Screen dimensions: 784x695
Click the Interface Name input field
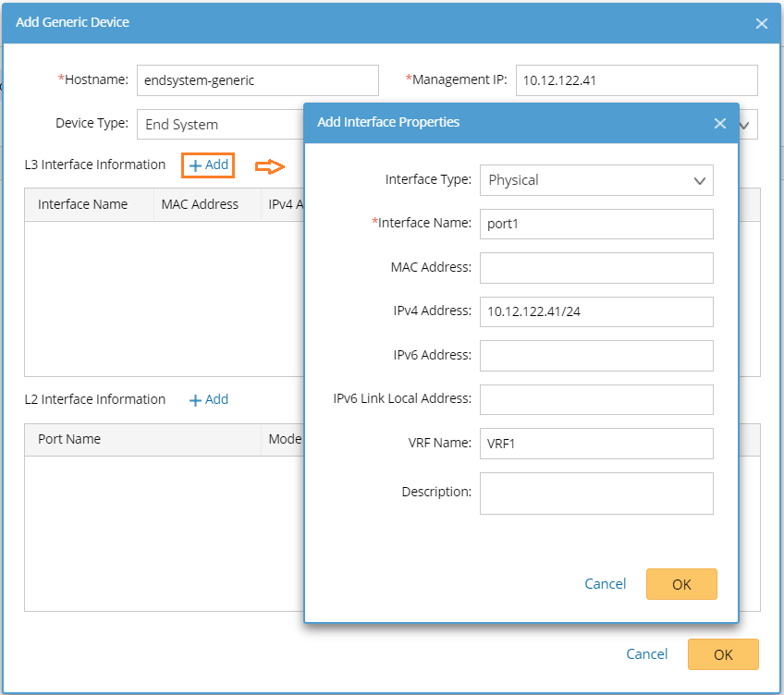[x=596, y=224]
